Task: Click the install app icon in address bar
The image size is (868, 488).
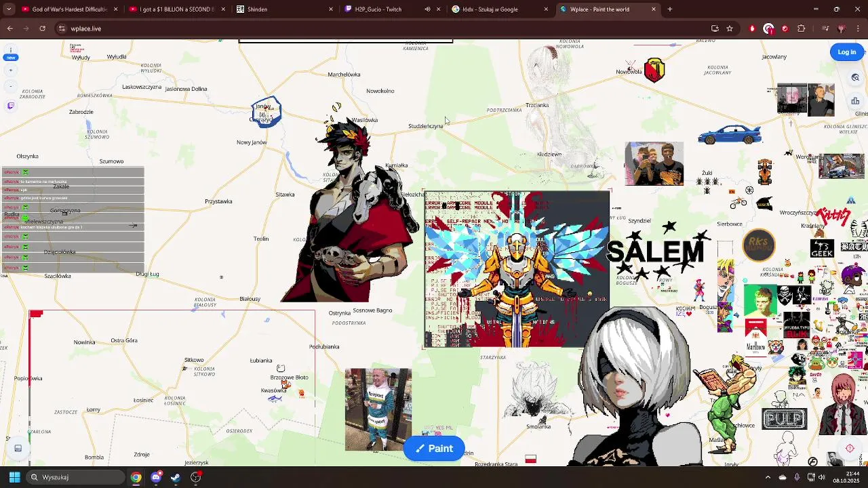Action: [715, 28]
